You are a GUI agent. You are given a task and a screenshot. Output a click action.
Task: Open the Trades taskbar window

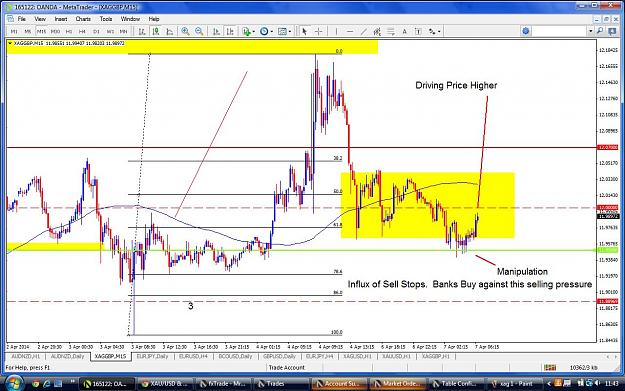(281, 384)
